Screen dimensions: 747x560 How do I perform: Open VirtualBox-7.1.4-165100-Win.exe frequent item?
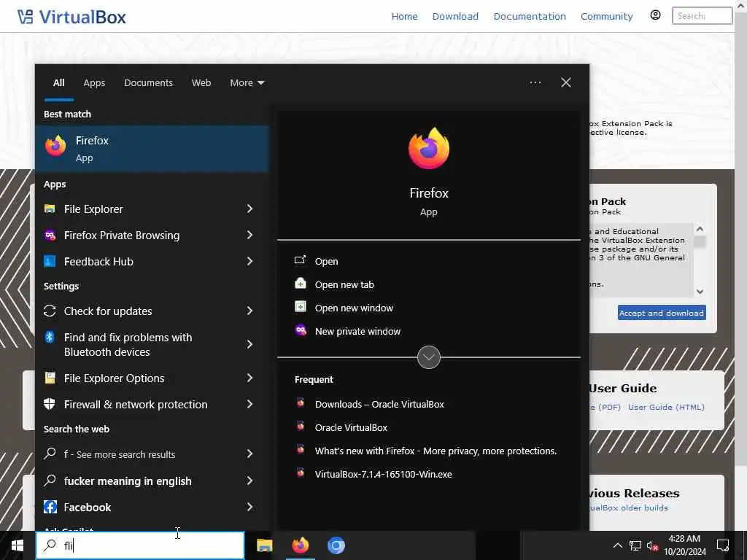pyautogui.click(x=383, y=474)
